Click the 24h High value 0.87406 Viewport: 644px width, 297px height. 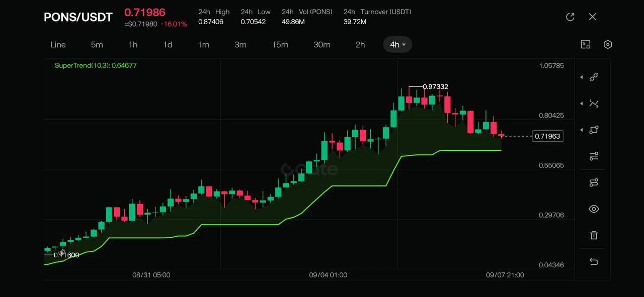211,22
